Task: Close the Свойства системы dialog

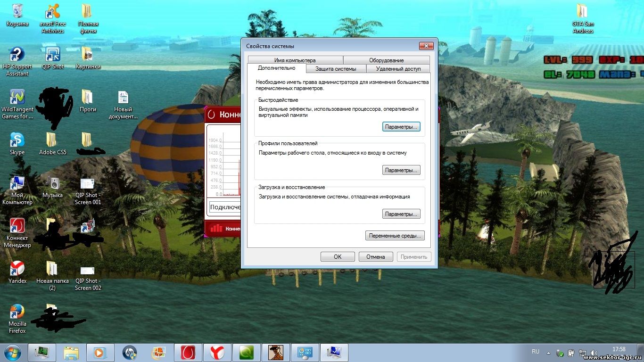Action: click(426, 46)
